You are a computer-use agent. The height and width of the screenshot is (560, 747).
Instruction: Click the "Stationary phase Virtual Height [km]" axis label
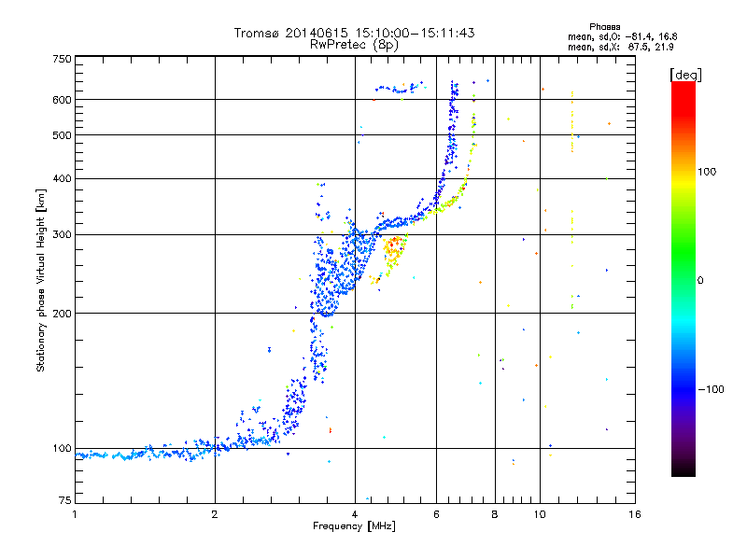pos(41,280)
